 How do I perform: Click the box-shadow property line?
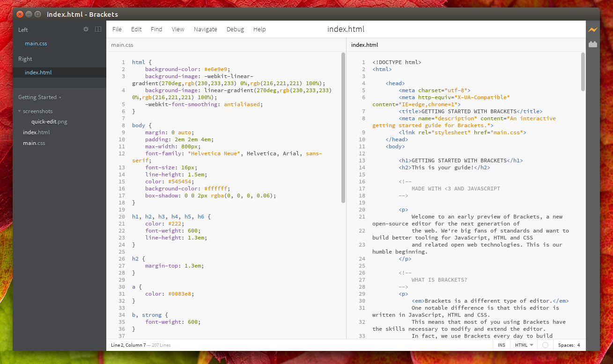[x=211, y=196]
